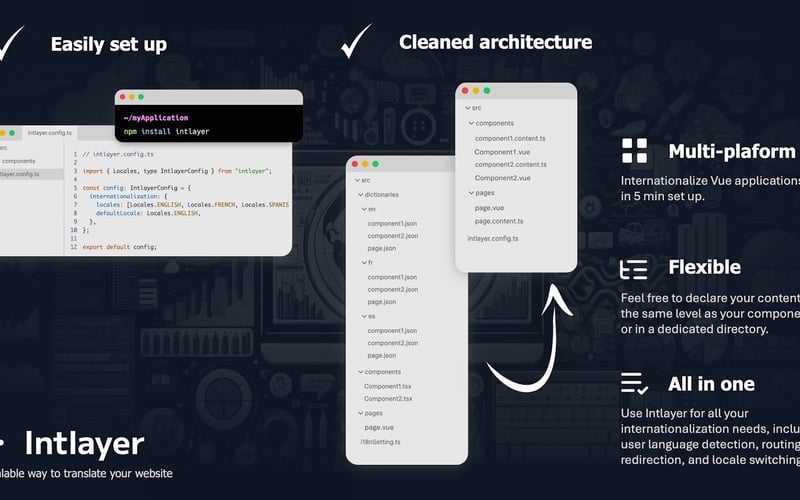The width and height of the screenshot is (800, 500).
Task: Open component2.json under the fr folder
Action: pos(393,289)
